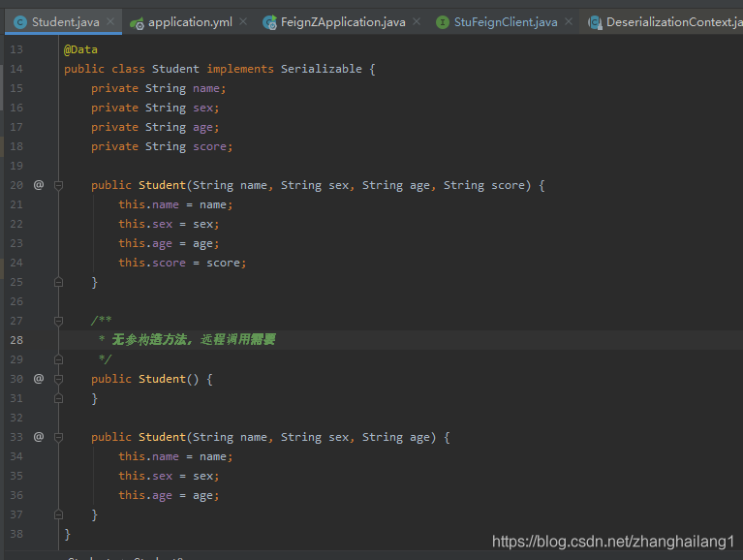Close the application.yml tab
Screen dimensions: 743x560
242,21
